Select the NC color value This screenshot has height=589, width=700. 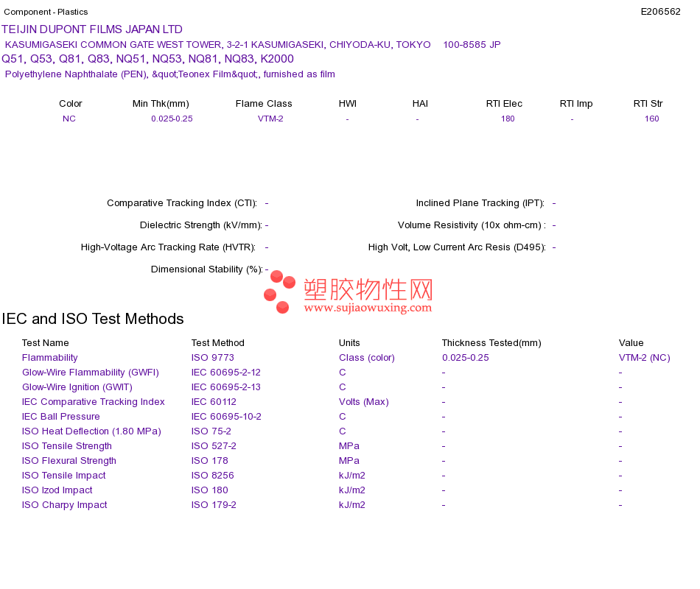tap(69, 119)
